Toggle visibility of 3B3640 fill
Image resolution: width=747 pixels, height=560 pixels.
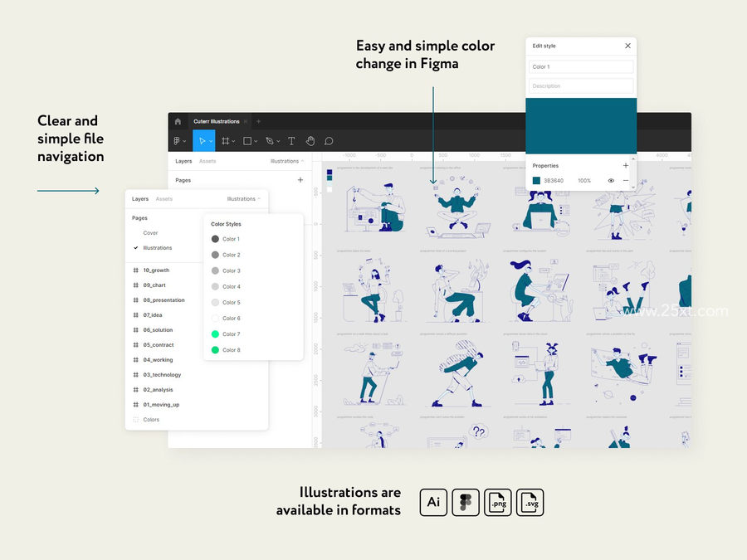pos(611,181)
